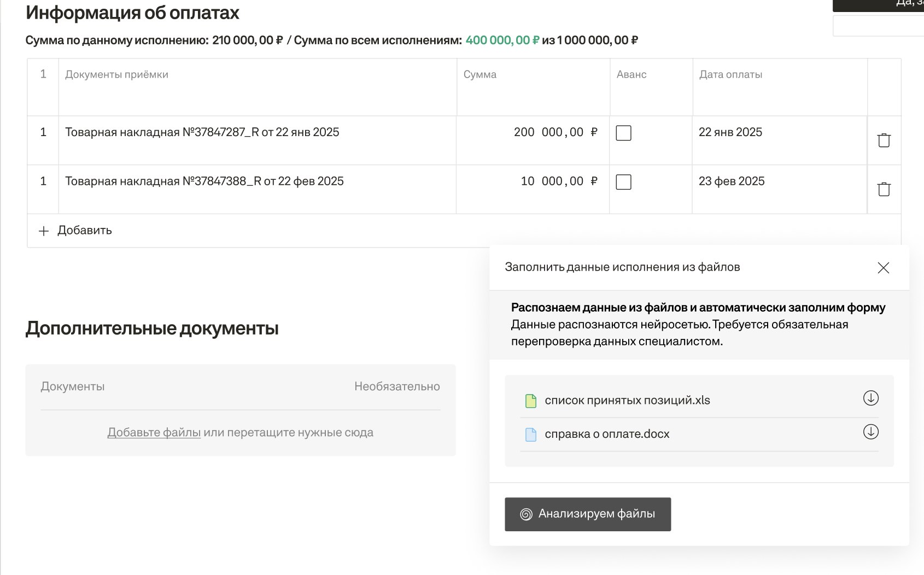
Task: Download список принятых позиций.xls file
Action: (x=870, y=398)
